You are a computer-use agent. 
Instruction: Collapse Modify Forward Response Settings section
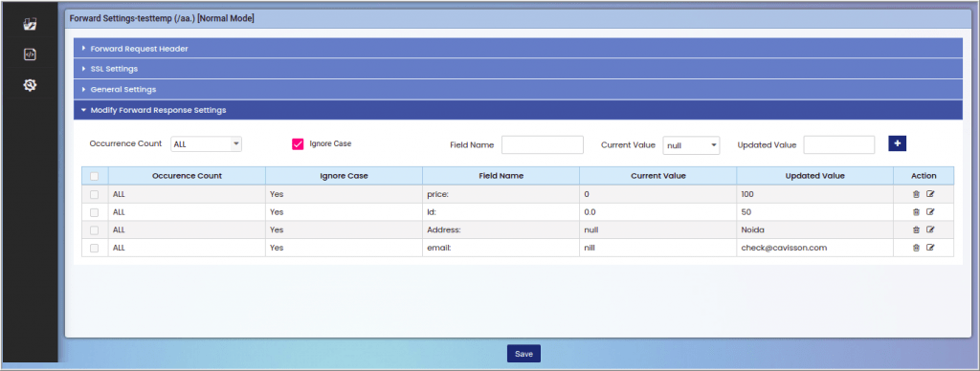(518, 110)
